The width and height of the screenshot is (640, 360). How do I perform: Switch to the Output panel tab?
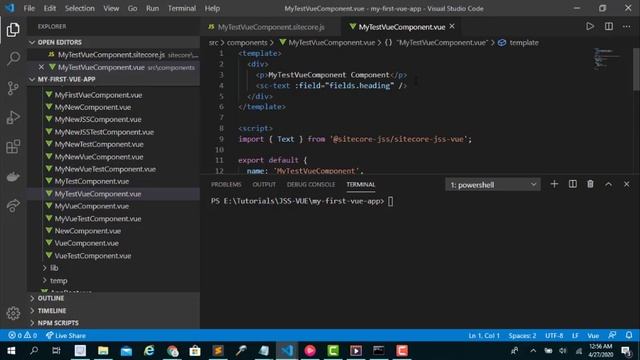264,184
